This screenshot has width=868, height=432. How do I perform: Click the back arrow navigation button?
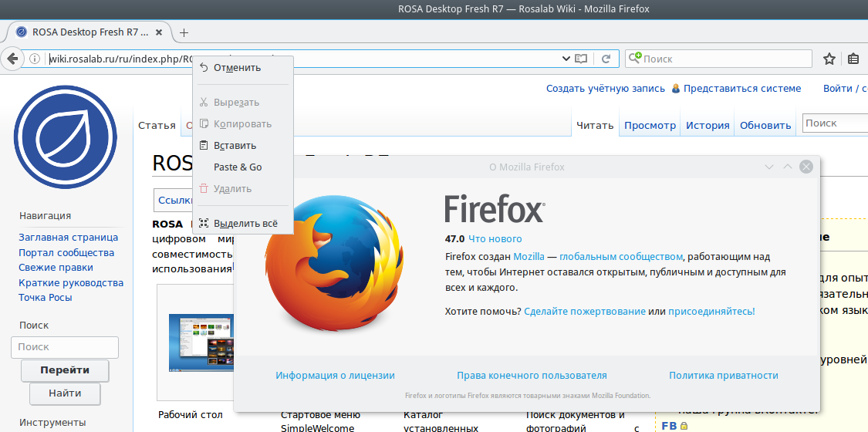13,58
